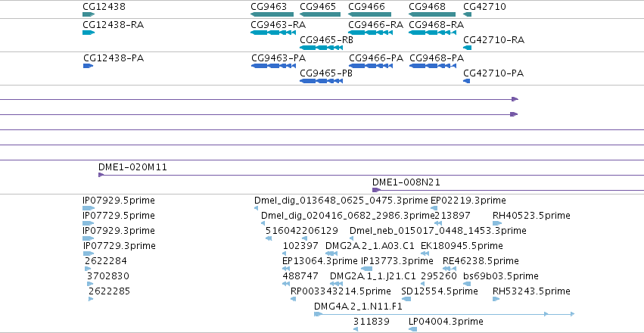Open transcript CG42710-RA

(493, 40)
